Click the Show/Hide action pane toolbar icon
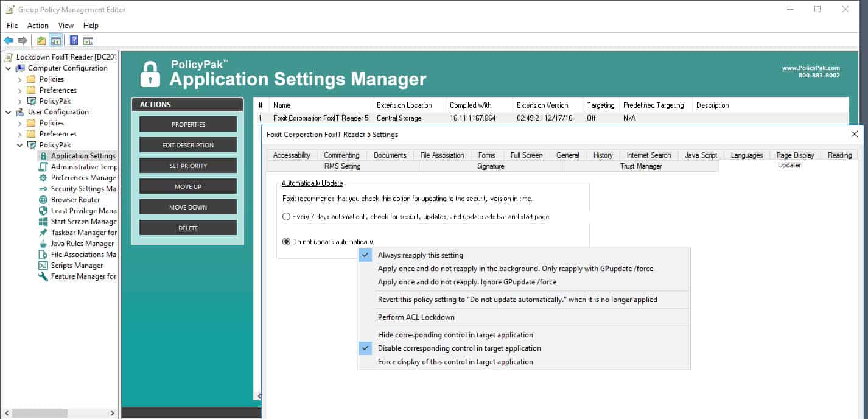This screenshot has height=419, width=868. (88, 41)
